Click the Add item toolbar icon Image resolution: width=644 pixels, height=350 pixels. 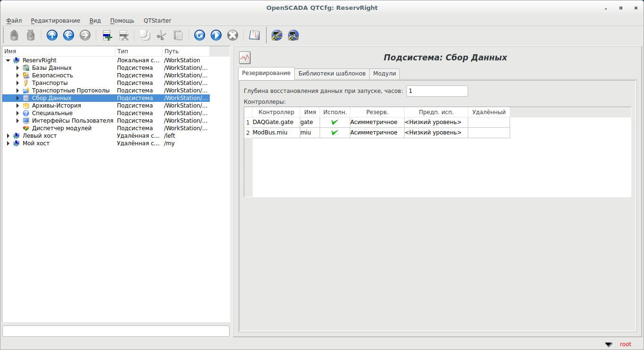point(107,35)
